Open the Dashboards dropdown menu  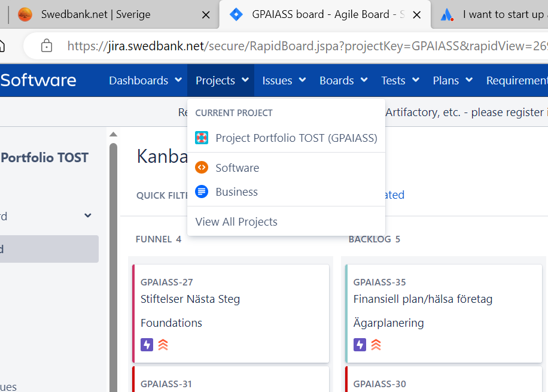(145, 80)
